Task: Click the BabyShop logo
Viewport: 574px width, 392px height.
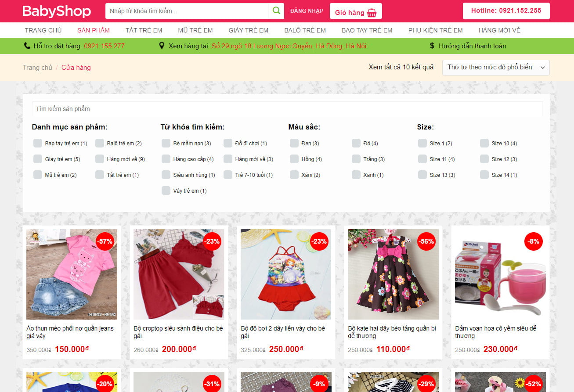Action: 57,11
